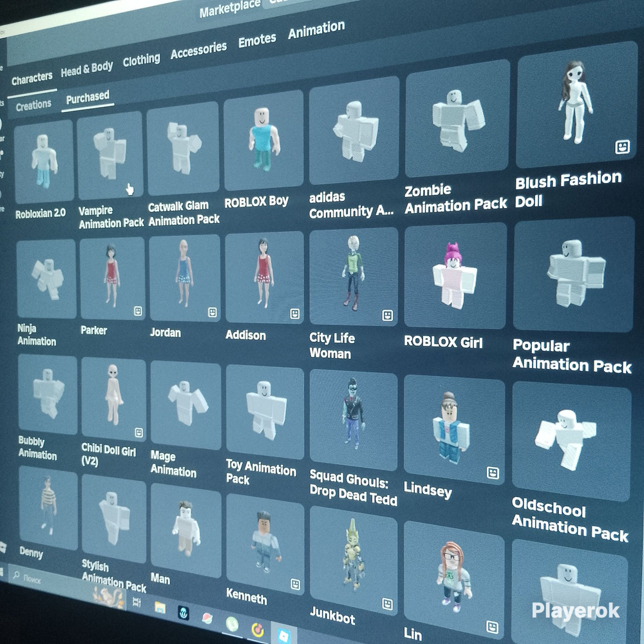Select the Vampire Animation Pack thumbnail
Viewport: 644px width, 644px height.
click(x=109, y=155)
